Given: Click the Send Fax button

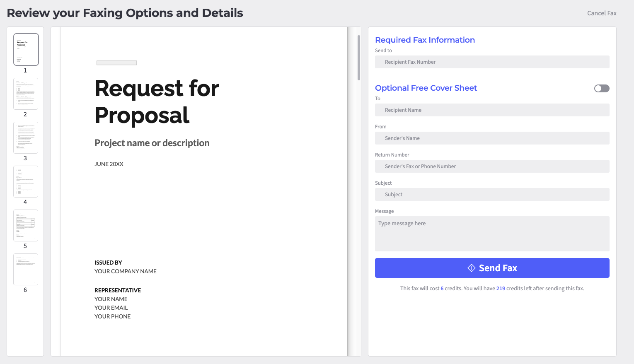Looking at the screenshot, I should coord(492,268).
